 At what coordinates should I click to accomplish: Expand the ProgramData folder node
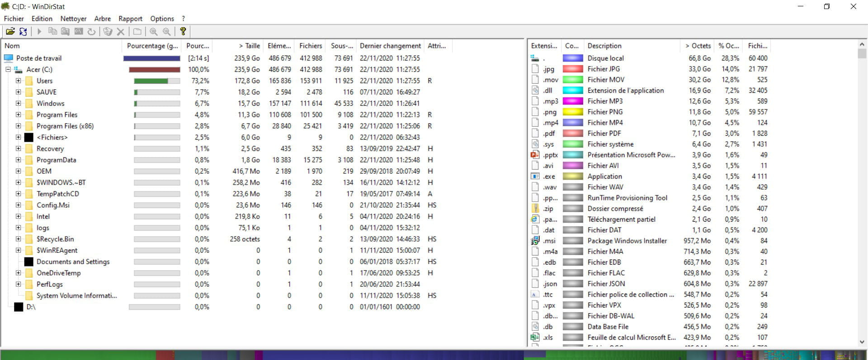point(18,160)
